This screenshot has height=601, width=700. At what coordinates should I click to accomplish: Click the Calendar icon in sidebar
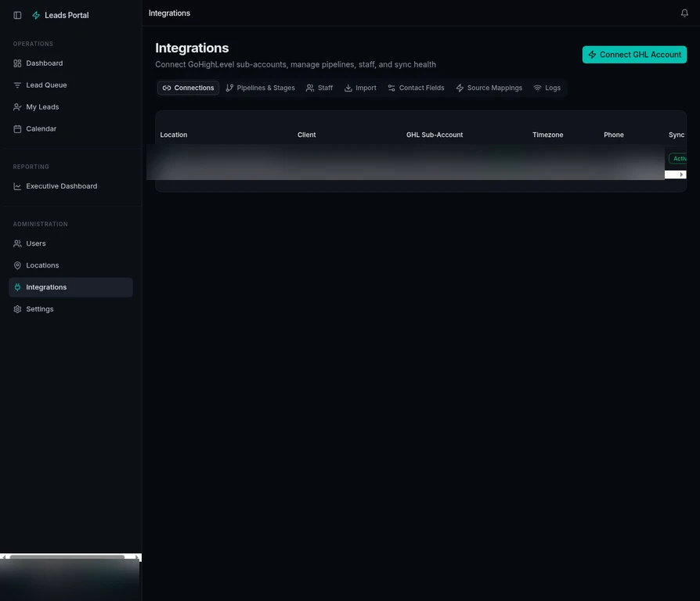point(16,128)
